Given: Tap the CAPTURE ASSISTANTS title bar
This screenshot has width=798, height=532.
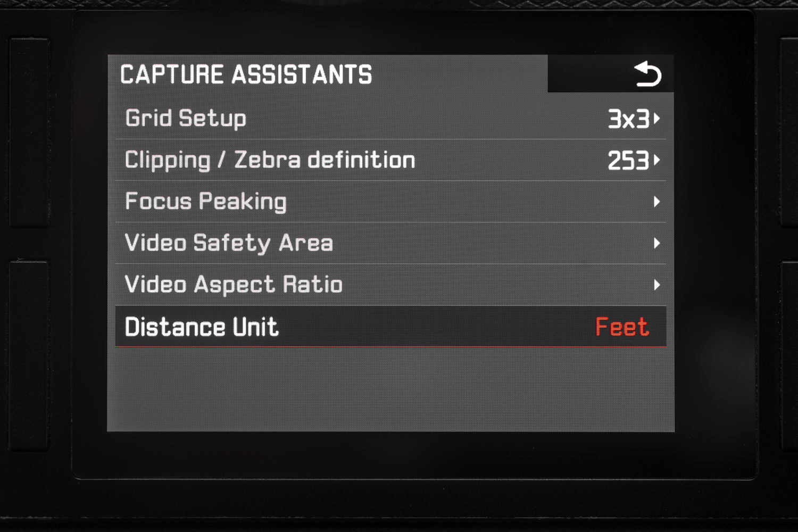Looking at the screenshot, I should tap(328, 74).
